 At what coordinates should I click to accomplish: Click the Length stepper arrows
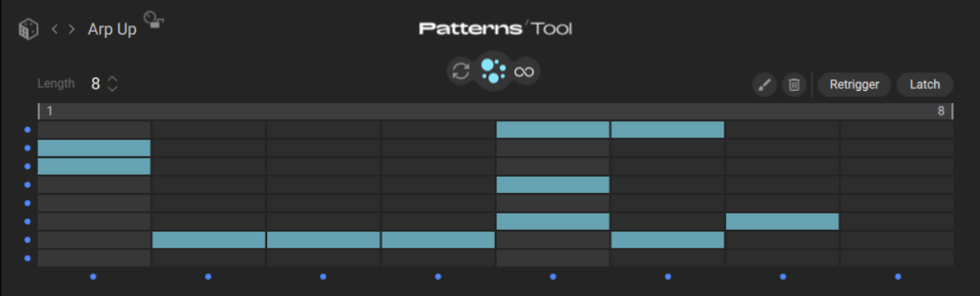pyautogui.click(x=113, y=83)
